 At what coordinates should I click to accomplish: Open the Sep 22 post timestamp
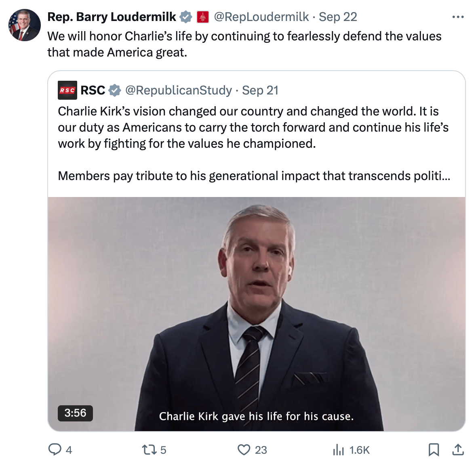tap(338, 17)
